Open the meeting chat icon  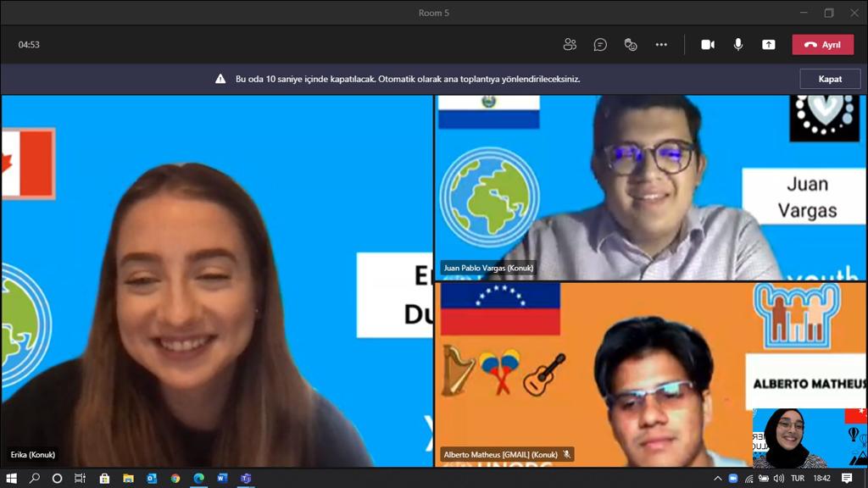pos(600,45)
